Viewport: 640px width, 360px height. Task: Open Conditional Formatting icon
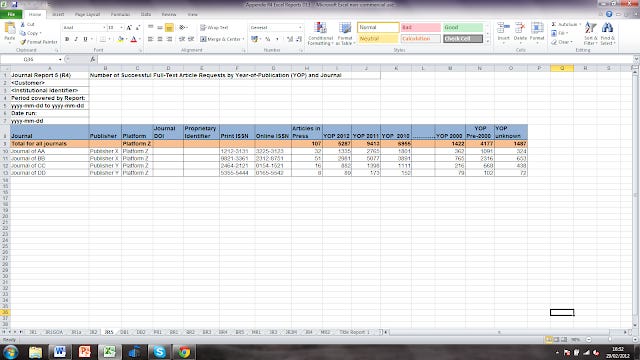(x=320, y=28)
